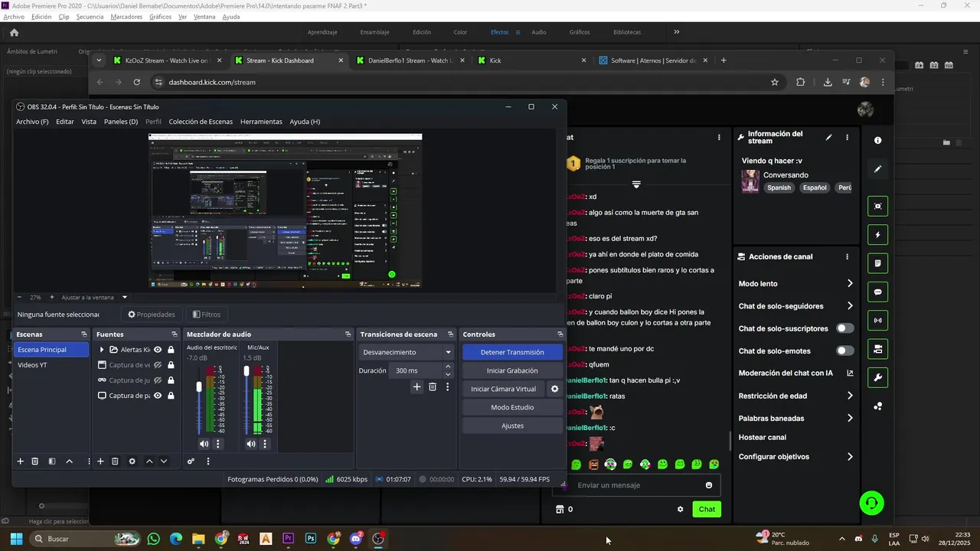Unlock the Alertas Ki source
980x551 pixels.
pos(171,350)
